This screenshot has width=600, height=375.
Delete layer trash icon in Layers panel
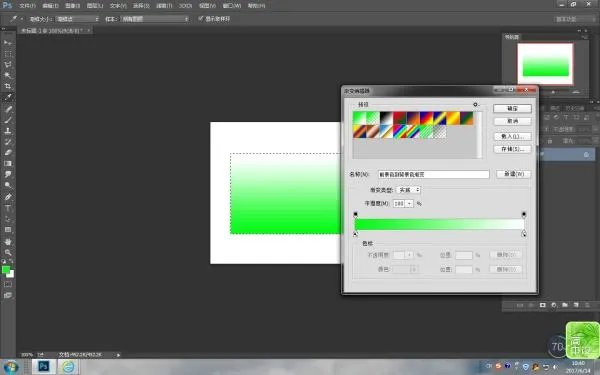(x=587, y=305)
